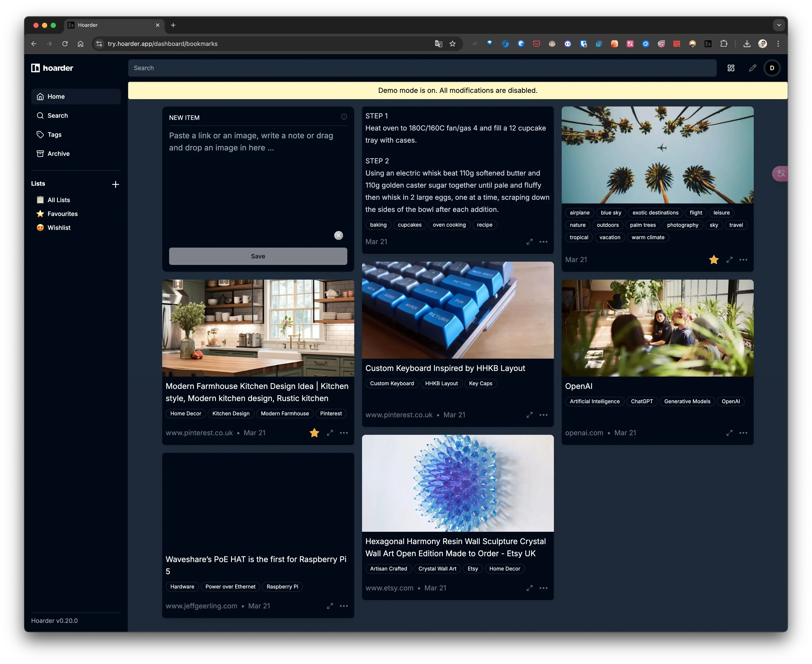812x664 pixels.
Task: Open the Favourites list
Action: [62, 214]
